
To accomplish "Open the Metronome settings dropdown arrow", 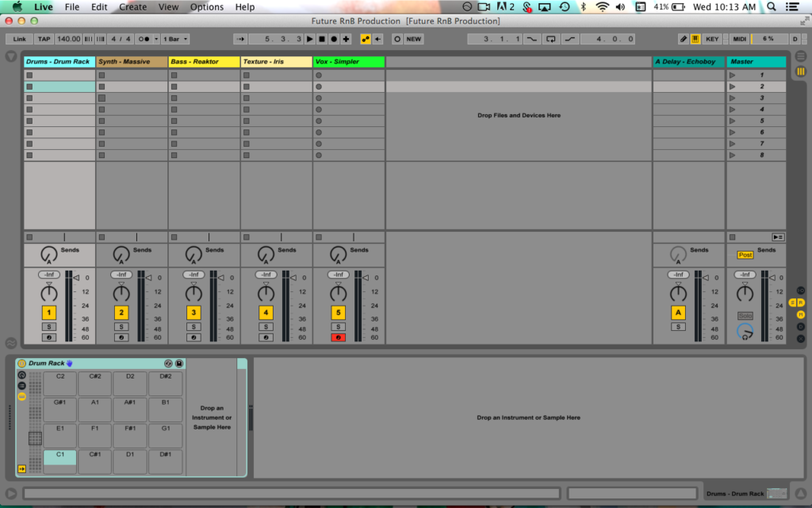I will 156,39.
